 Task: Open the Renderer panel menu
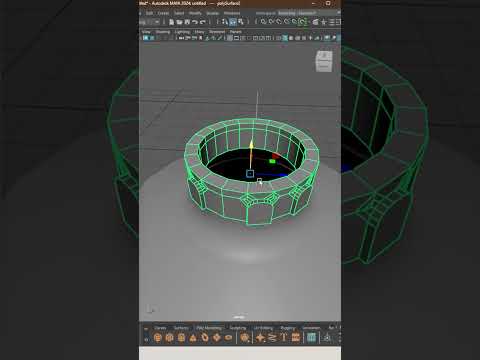pyautogui.click(x=217, y=32)
